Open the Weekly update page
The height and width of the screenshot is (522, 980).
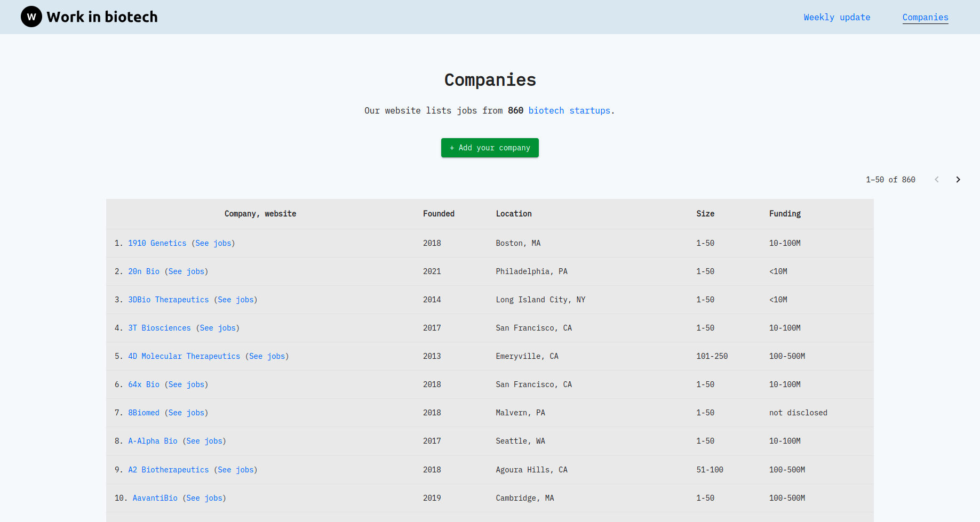pos(837,17)
